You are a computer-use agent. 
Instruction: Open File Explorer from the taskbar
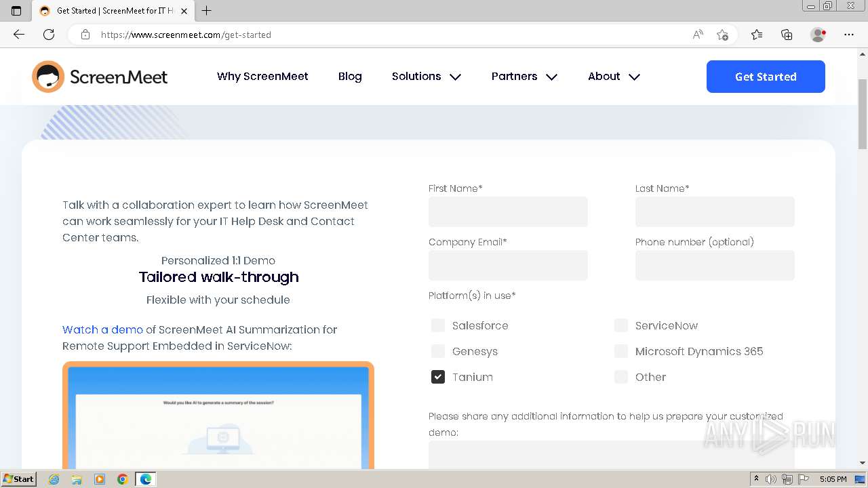click(x=77, y=479)
